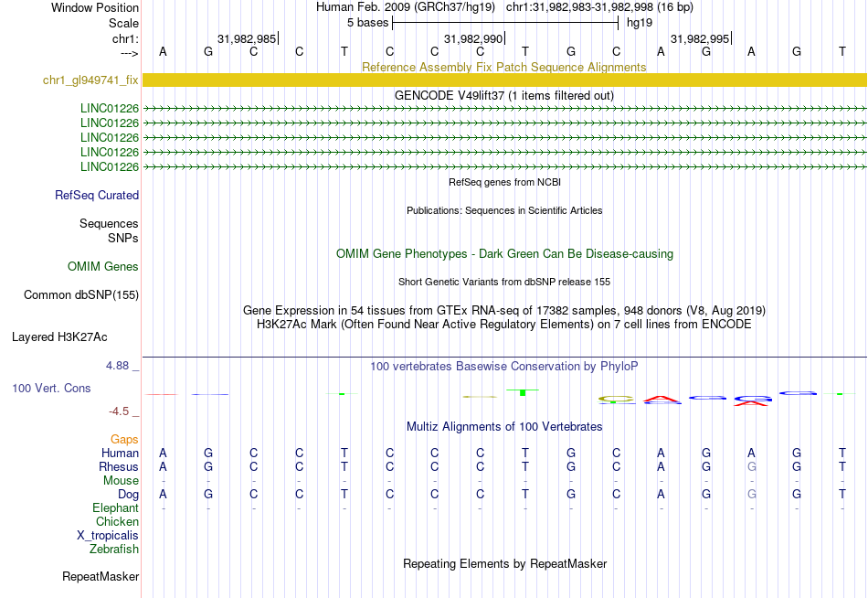The image size is (868, 598).
Task: Click the RepeatMasker track label
Action: (101, 576)
